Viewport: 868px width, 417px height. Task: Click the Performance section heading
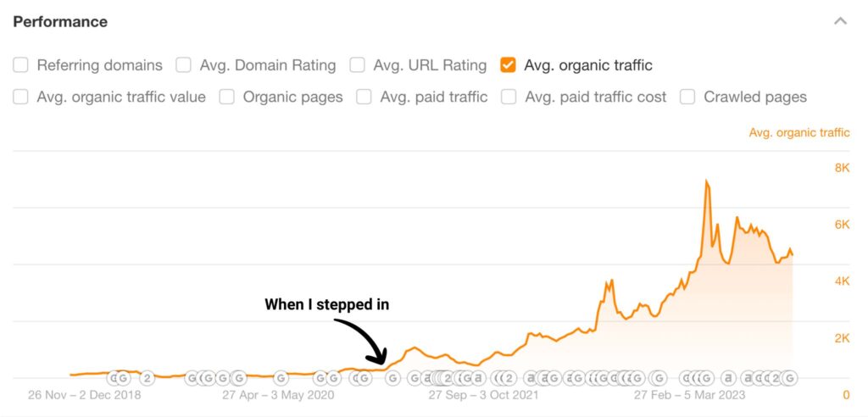[x=60, y=21]
